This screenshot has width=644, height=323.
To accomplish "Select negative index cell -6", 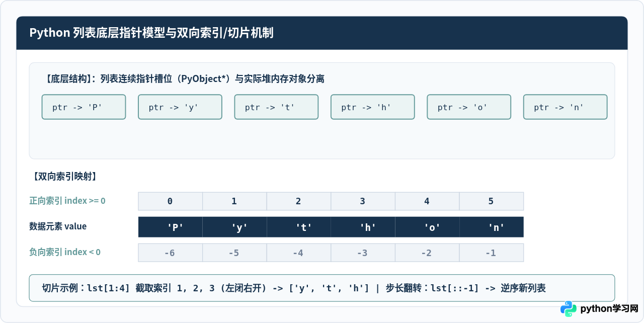I will coord(171,253).
